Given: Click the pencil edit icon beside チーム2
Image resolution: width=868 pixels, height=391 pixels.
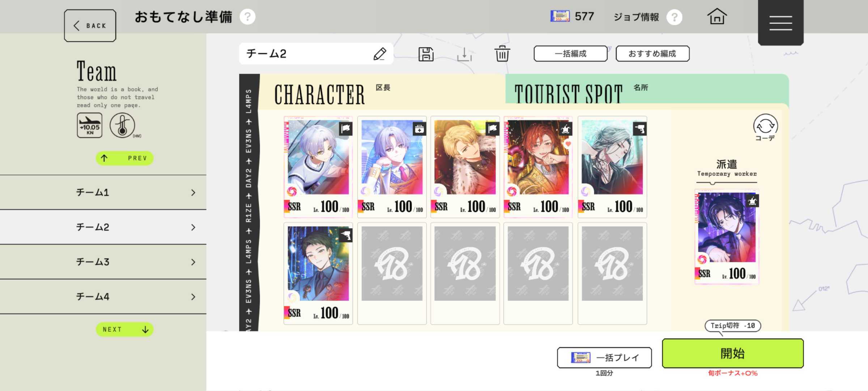Looking at the screenshot, I should (x=380, y=54).
